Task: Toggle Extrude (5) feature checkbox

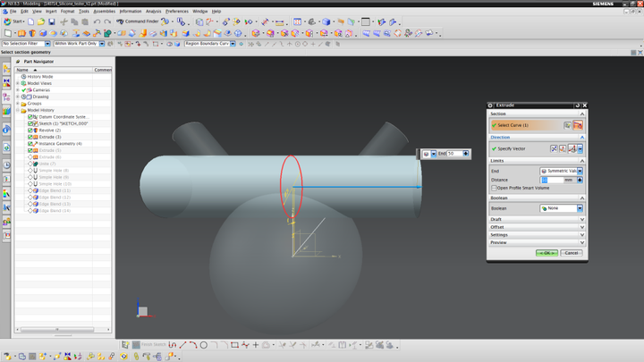Action: click(x=30, y=150)
